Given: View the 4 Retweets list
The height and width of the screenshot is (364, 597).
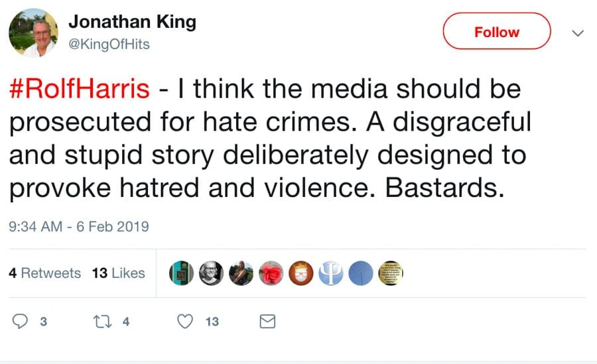Looking at the screenshot, I should tap(45, 273).
